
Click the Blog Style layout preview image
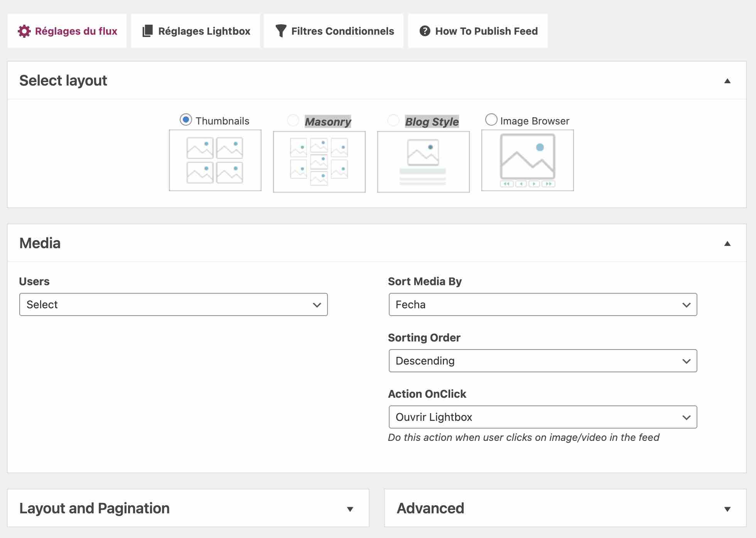pyautogui.click(x=423, y=161)
